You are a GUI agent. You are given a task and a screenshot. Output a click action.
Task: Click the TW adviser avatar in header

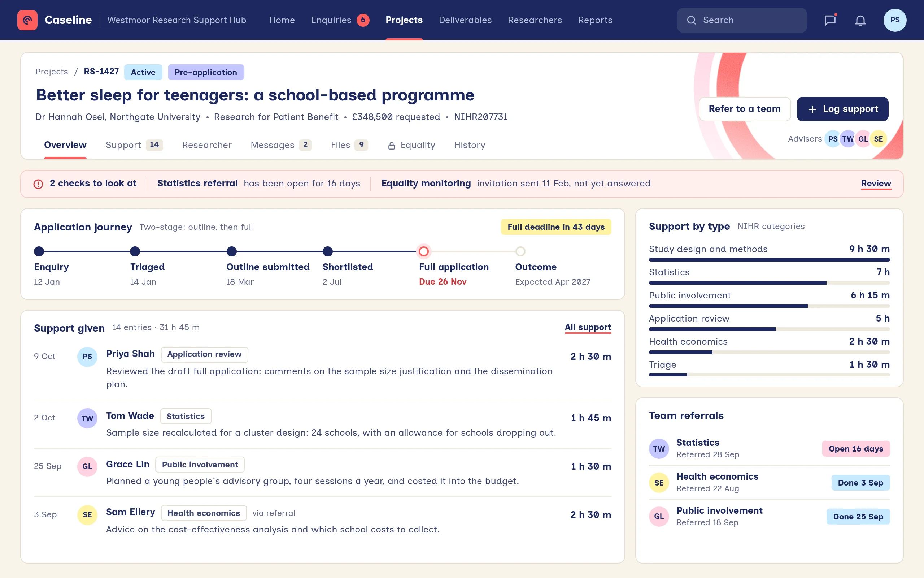pyautogui.click(x=847, y=139)
